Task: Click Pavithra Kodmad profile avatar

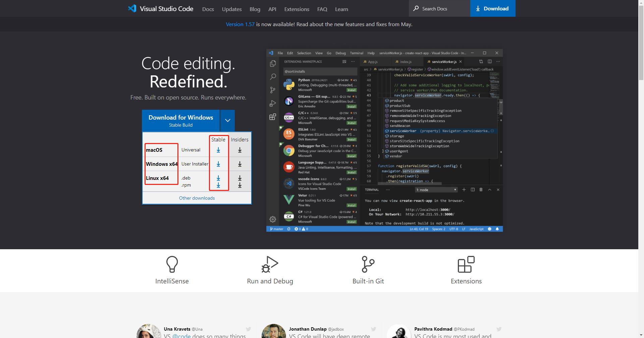Action: point(399,331)
